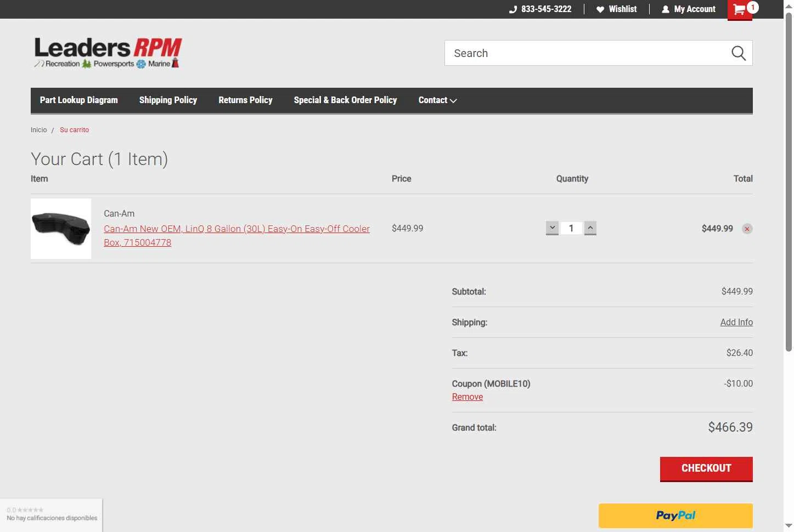Select the coupon discount -$10.00

738,383
